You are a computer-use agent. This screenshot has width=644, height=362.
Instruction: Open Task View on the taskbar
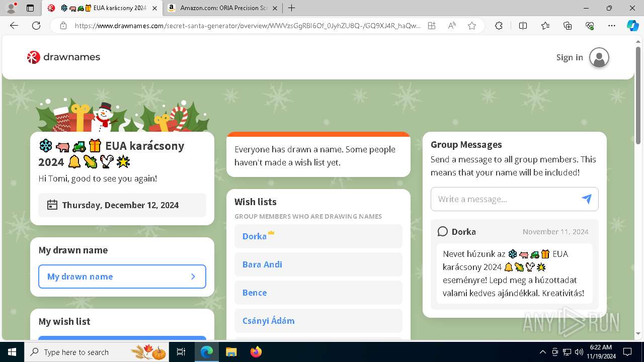click(181, 352)
